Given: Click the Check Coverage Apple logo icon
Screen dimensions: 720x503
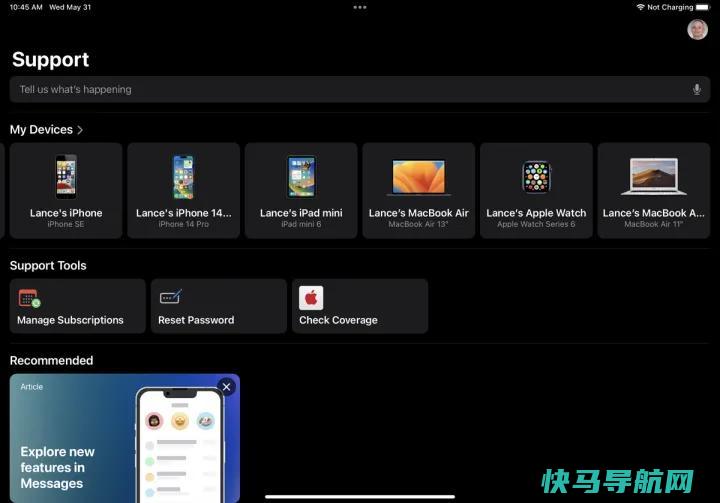Looking at the screenshot, I should pos(311,298).
